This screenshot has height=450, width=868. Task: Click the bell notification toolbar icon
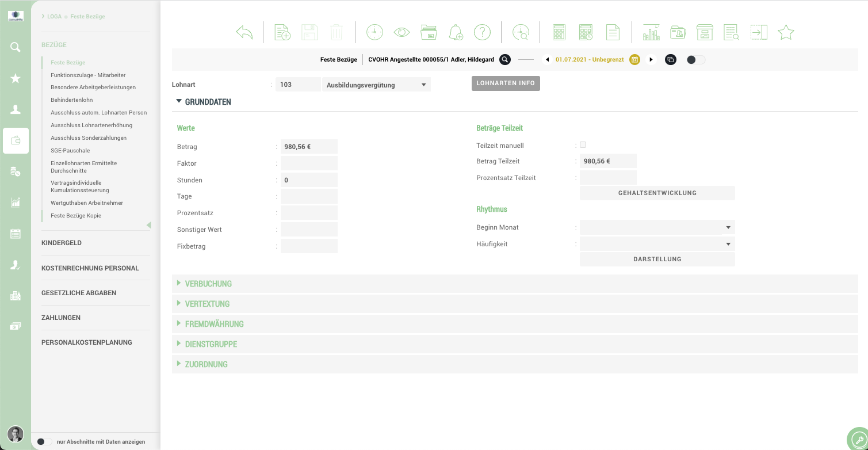[x=456, y=32]
